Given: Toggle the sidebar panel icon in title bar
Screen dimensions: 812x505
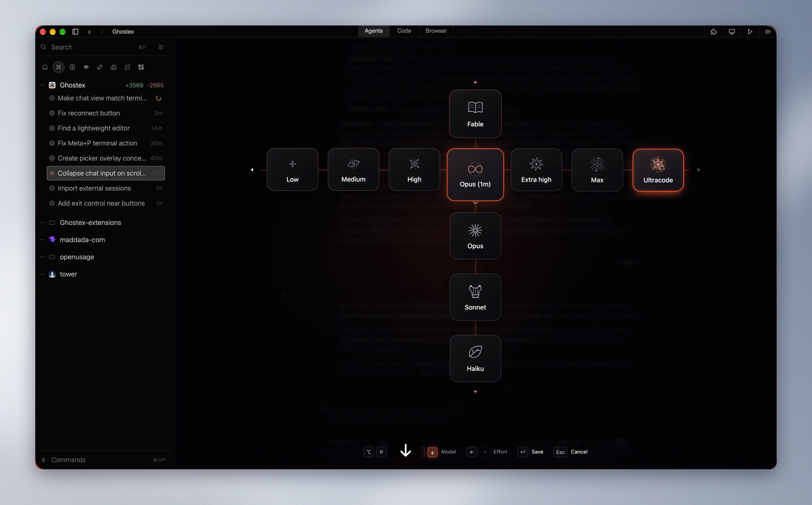Looking at the screenshot, I should (75, 31).
